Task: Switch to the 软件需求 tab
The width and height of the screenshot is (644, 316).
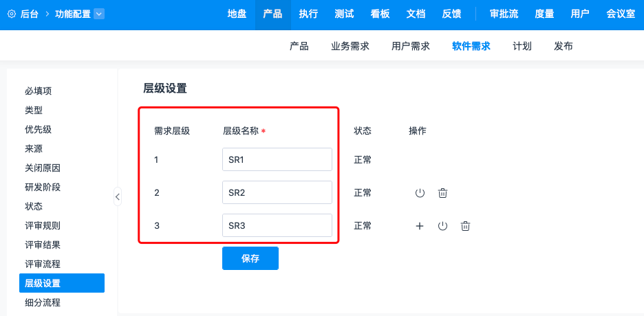Action: click(471, 46)
